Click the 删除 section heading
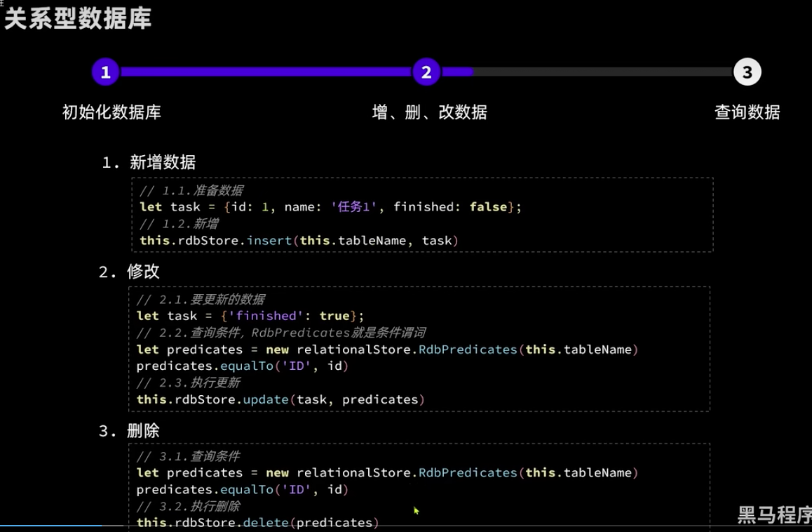The width and height of the screenshot is (812, 532). point(143,431)
